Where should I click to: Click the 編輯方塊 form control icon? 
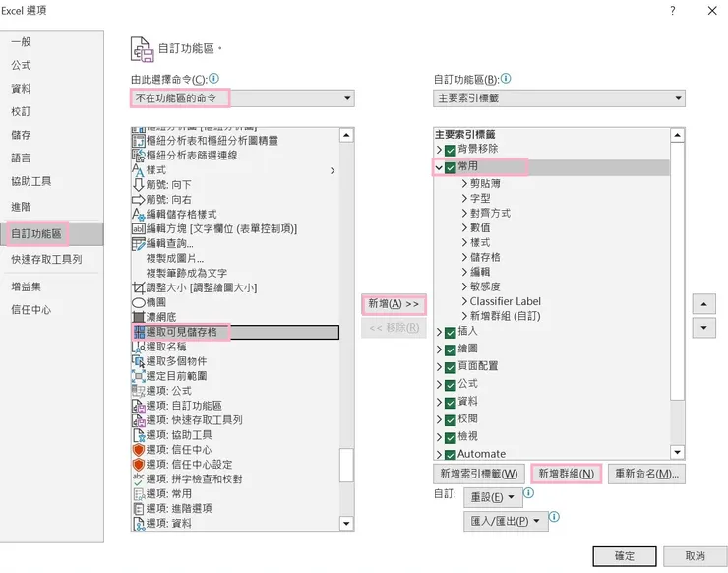click(x=139, y=228)
